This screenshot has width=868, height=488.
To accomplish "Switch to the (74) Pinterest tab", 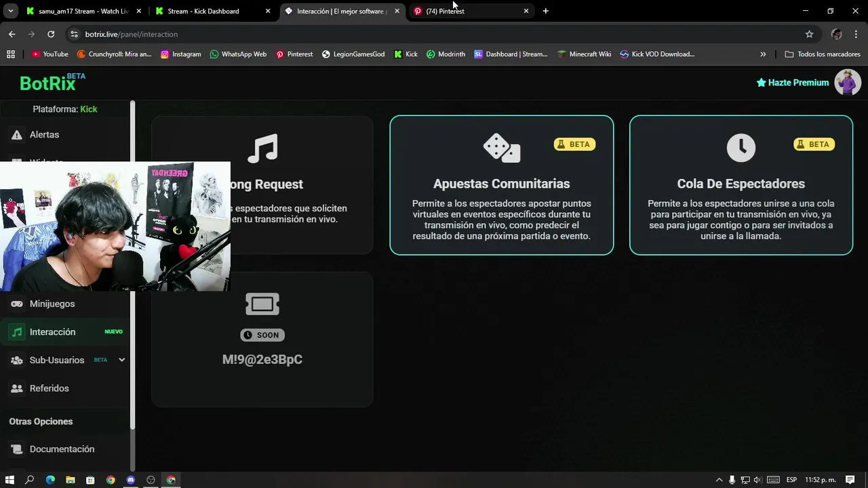I will coord(471,12).
